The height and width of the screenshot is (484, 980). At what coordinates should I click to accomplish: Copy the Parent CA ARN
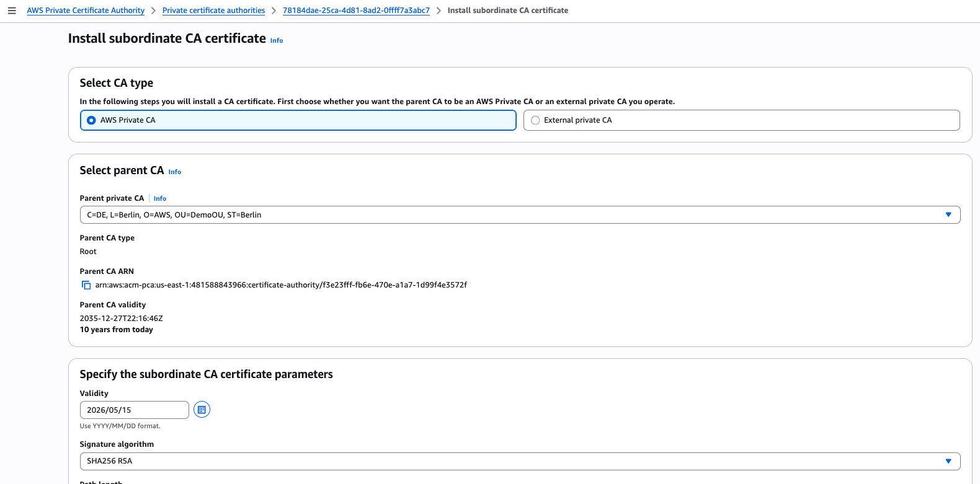86,285
